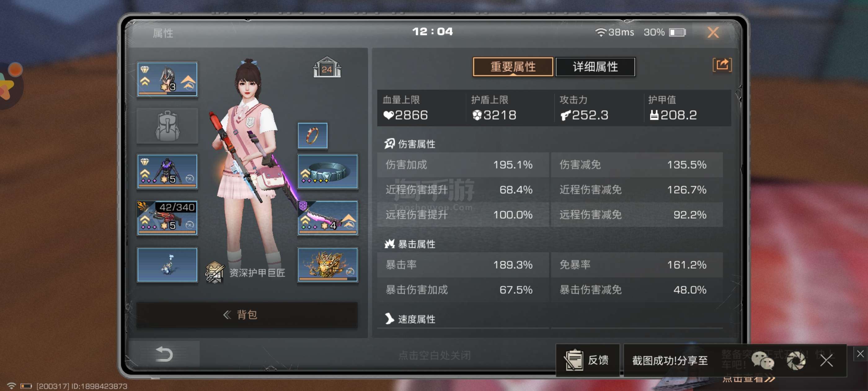This screenshot has height=391, width=868.
Task: Select the rifle weapon slot showing 42/340
Action: tap(167, 218)
